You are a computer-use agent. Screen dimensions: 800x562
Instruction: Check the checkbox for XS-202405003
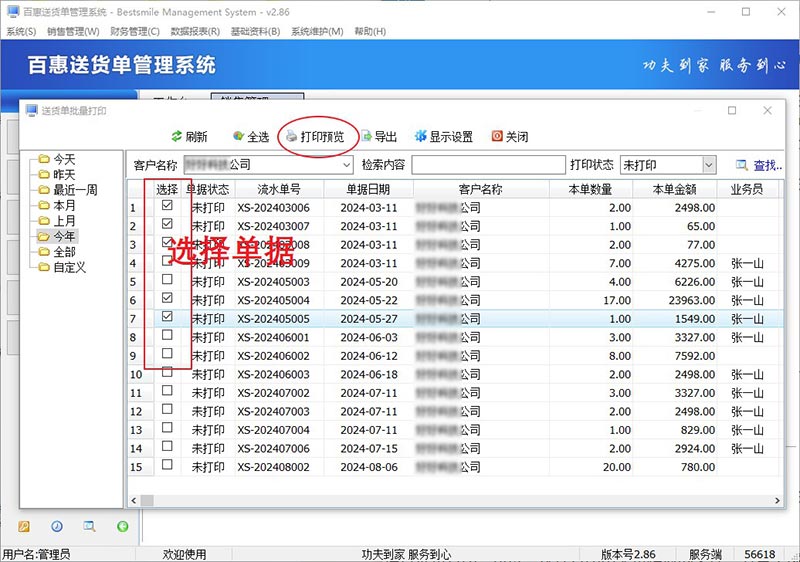click(x=167, y=279)
